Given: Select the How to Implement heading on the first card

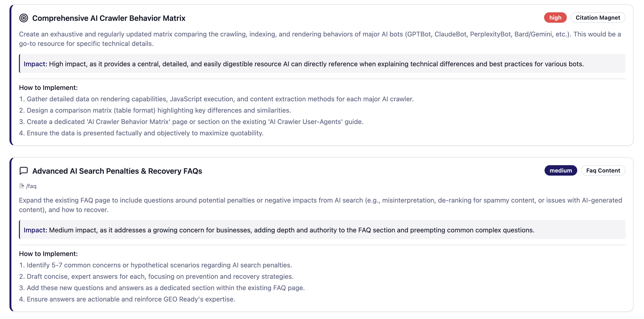Looking at the screenshot, I should pos(48,87).
